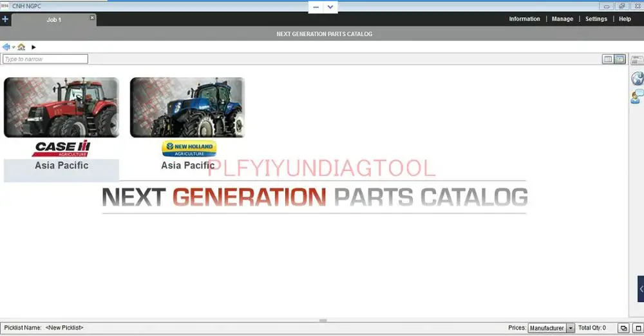
Task: Switch to the single-pane list view toggle
Action: [x=607, y=59]
